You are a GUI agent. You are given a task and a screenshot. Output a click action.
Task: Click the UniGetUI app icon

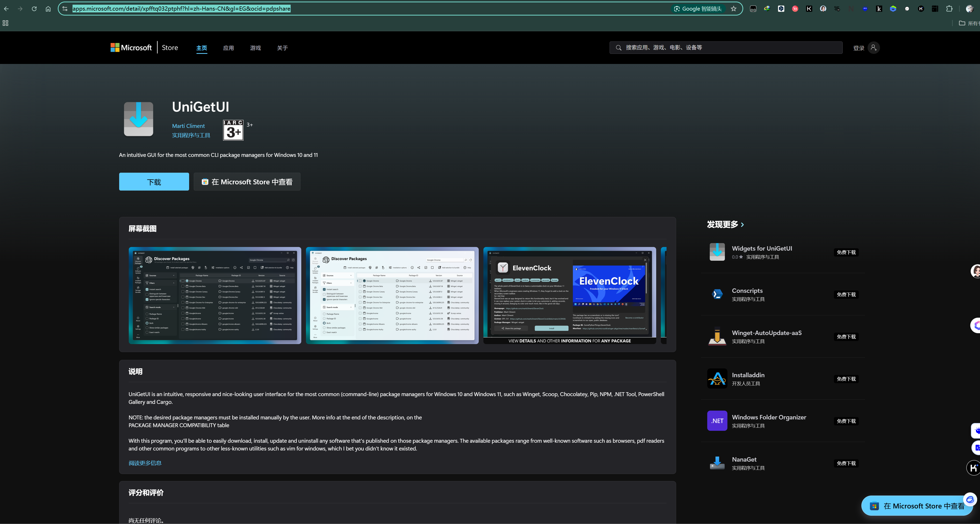coord(139,119)
